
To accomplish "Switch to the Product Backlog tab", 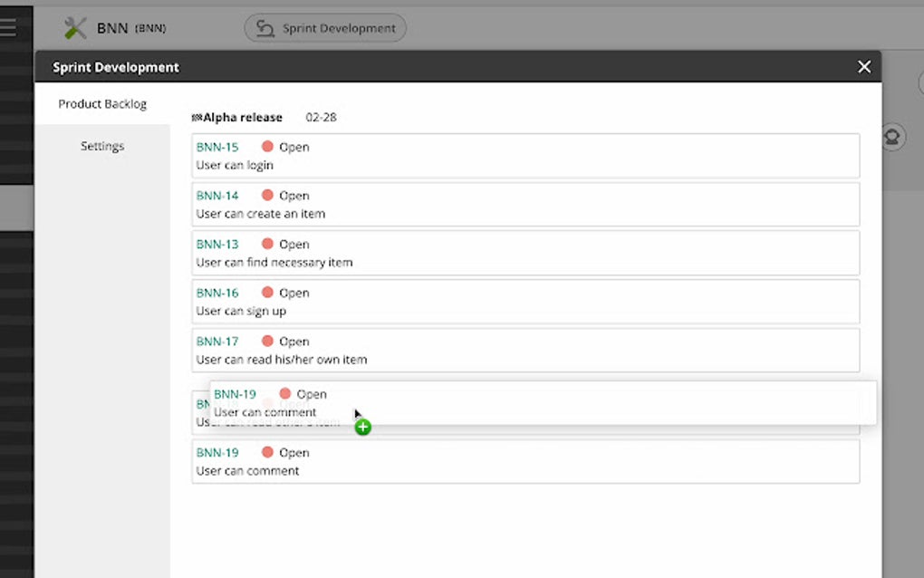I will coord(102,103).
